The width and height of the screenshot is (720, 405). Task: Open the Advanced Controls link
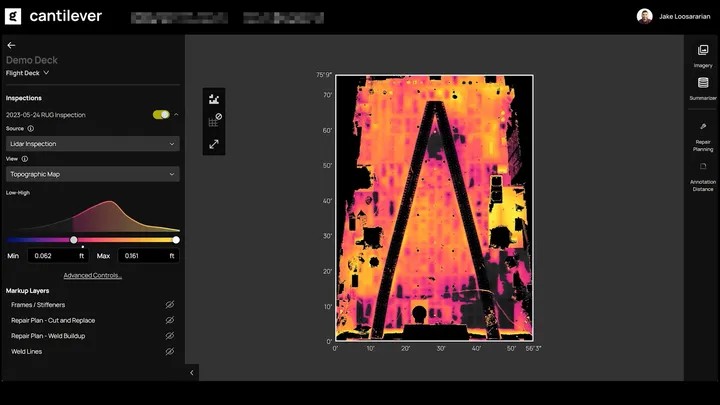point(92,275)
